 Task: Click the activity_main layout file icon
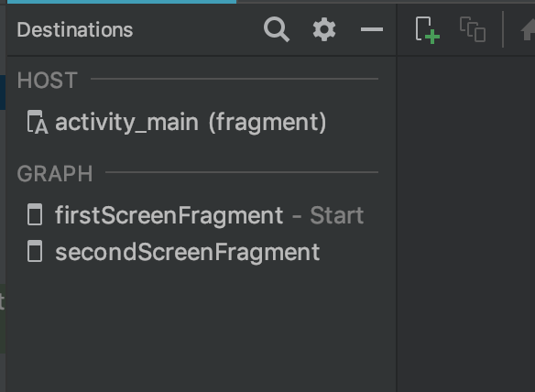point(38,122)
